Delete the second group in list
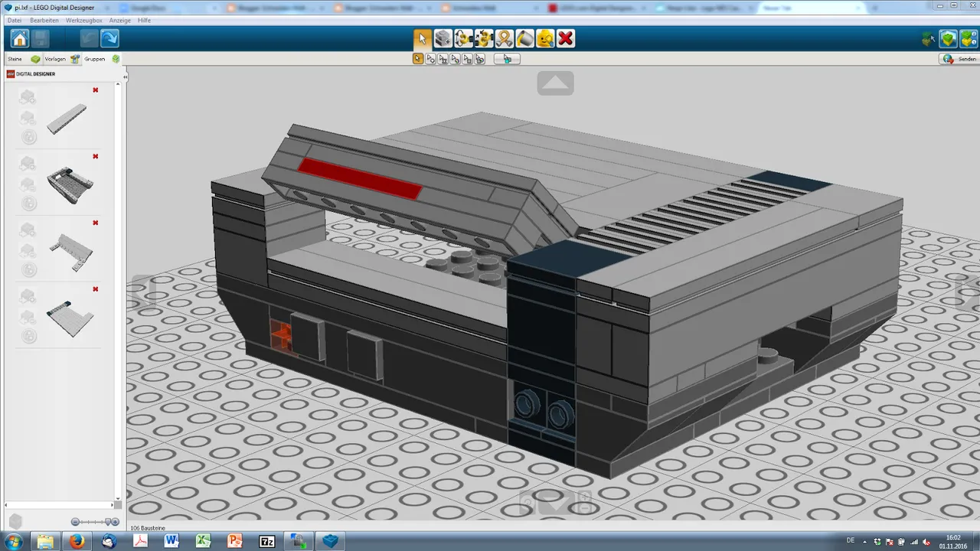Image resolution: width=980 pixels, height=551 pixels. coord(96,157)
